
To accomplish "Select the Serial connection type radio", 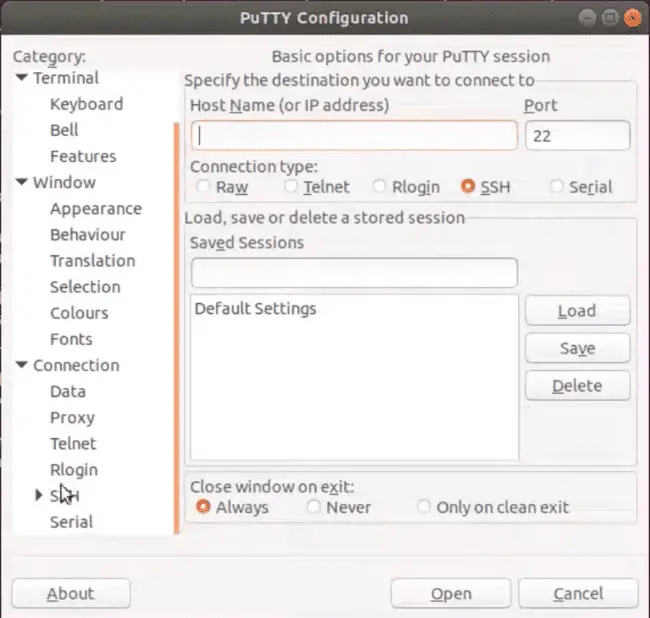I will pos(556,186).
